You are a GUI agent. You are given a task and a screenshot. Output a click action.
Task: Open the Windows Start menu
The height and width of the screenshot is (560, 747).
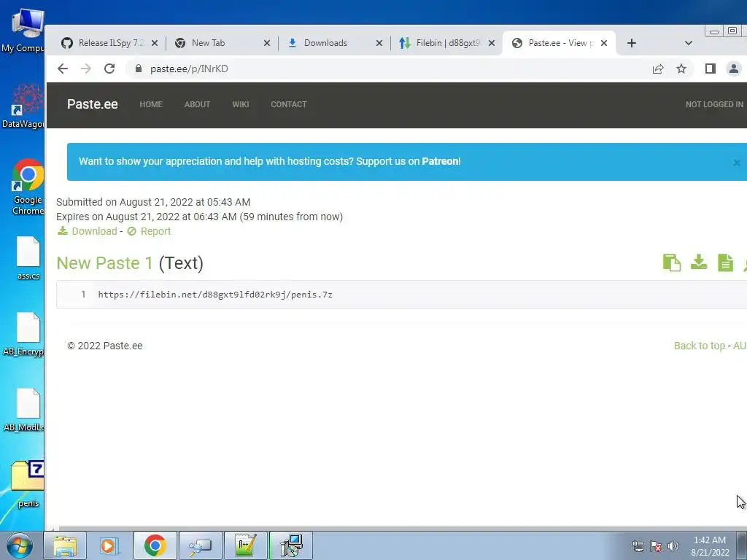click(x=20, y=545)
